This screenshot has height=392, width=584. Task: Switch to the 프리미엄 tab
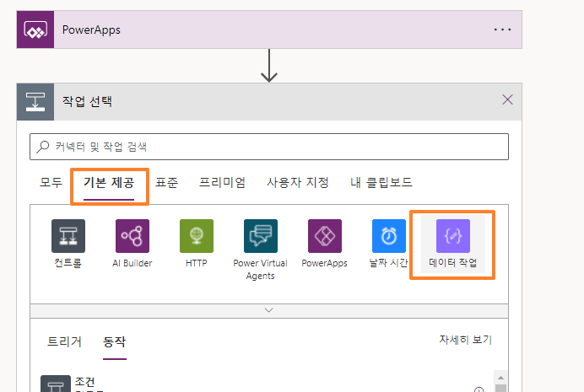tap(222, 183)
